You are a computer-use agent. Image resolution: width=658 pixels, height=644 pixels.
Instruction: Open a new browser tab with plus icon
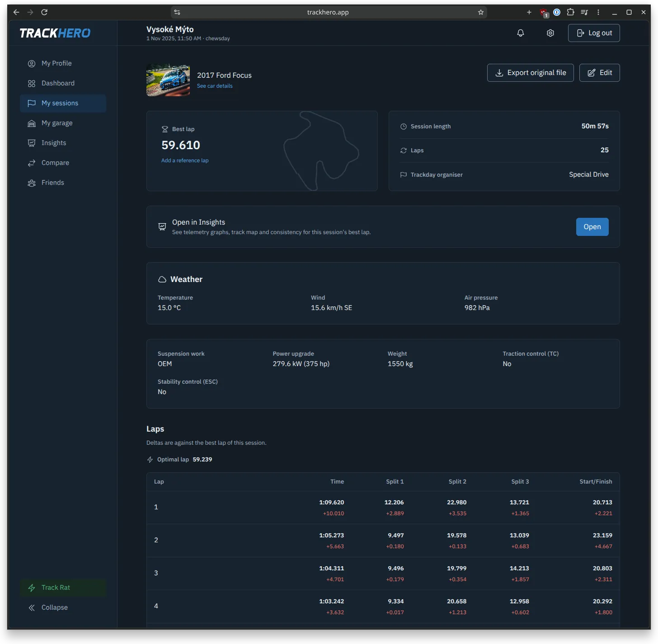coord(529,12)
